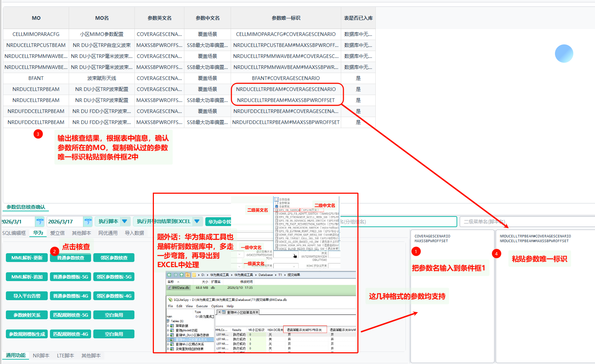Screen dimensions: 595x364
Task: Focus the 2026/3/17 date field
Action: point(65,222)
